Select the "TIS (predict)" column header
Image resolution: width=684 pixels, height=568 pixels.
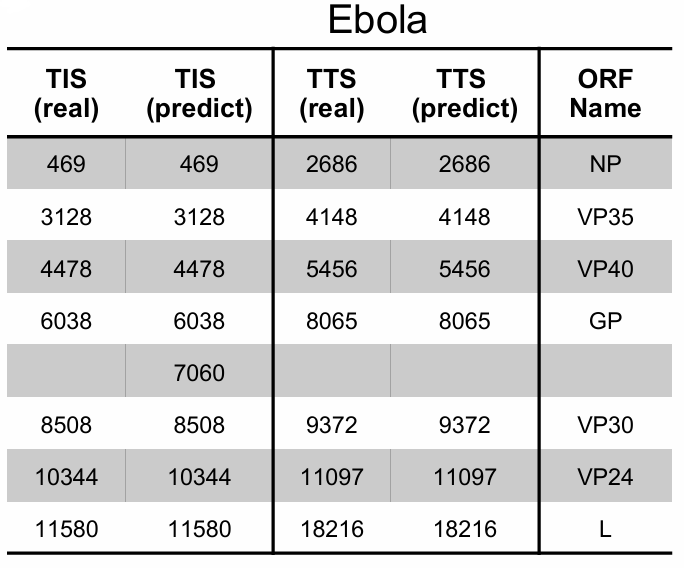(x=199, y=93)
